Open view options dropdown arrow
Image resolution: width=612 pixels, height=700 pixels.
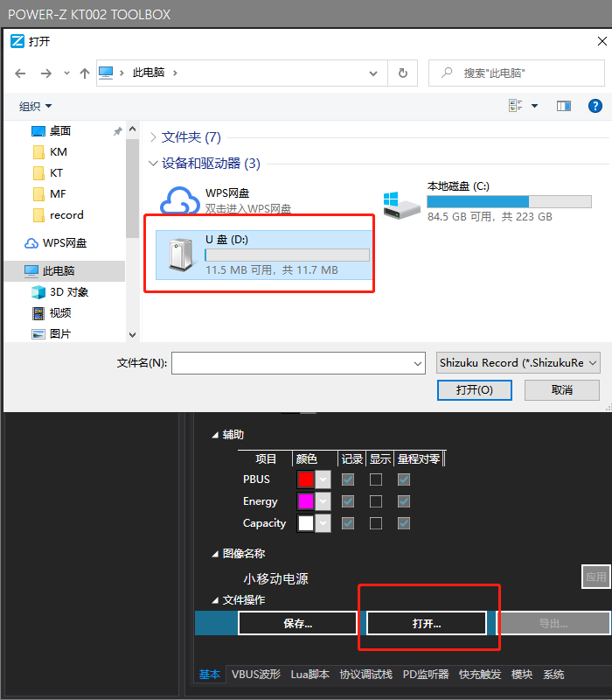click(x=534, y=106)
